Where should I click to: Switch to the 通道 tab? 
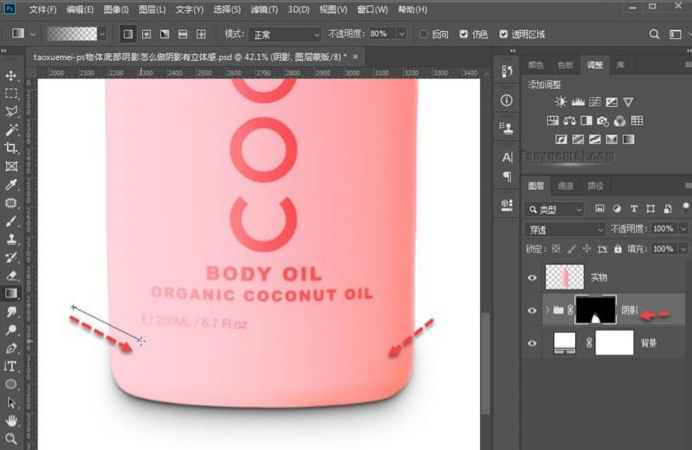tap(565, 186)
